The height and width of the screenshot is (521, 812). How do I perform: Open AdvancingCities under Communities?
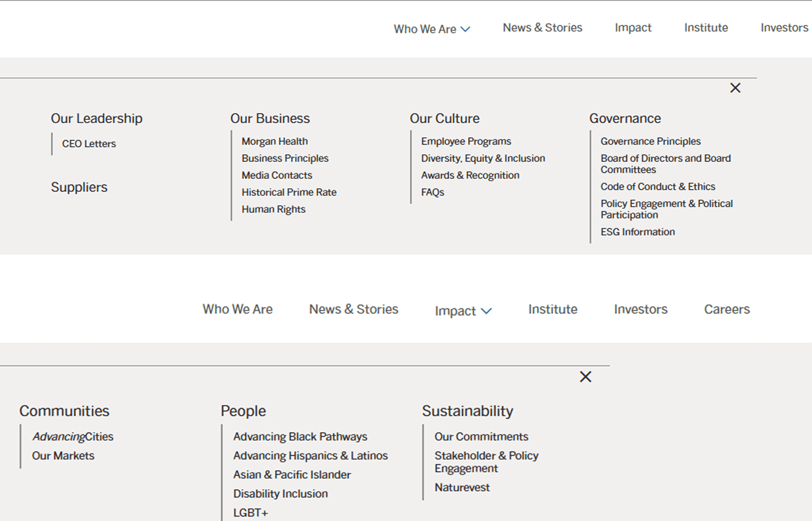(73, 436)
